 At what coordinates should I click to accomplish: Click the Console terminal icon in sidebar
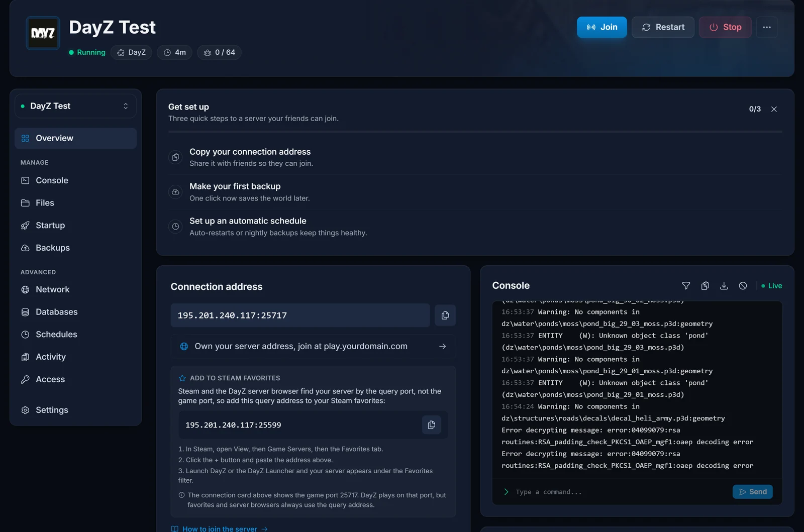[25, 180]
